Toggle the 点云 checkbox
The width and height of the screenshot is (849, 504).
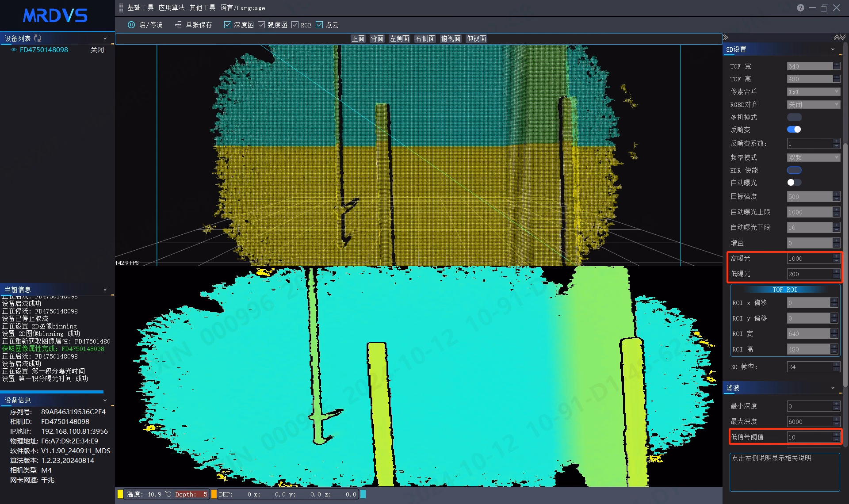click(x=319, y=25)
